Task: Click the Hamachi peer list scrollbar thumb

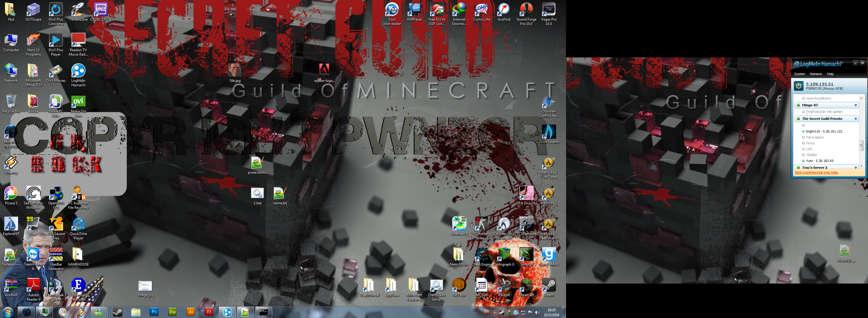Action: coord(861,145)
